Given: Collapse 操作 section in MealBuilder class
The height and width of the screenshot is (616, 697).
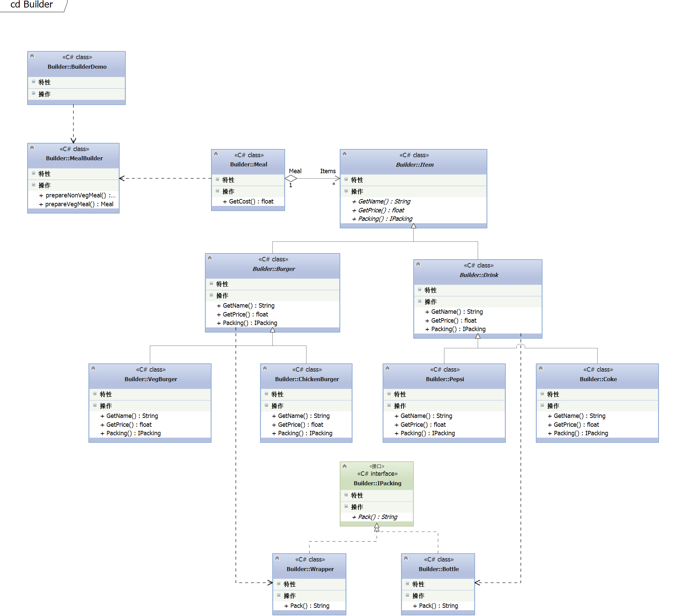Looking at the screenshot, I should pos(33,185).
